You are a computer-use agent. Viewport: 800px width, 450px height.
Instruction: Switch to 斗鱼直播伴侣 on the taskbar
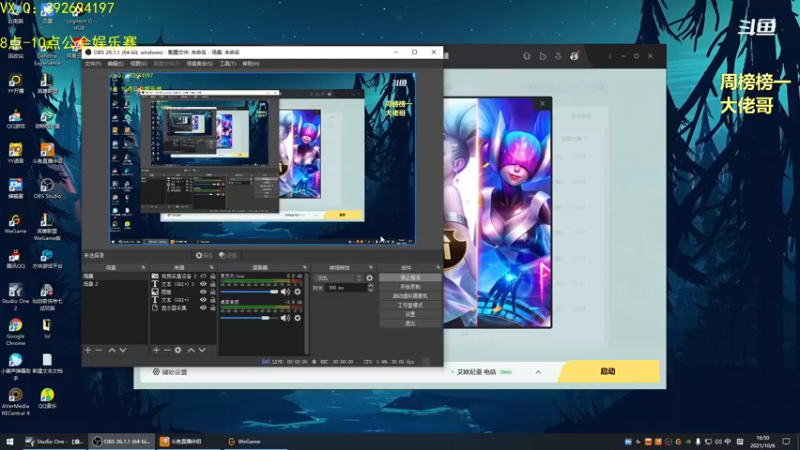pyautogui.click(x=187, y=442)
